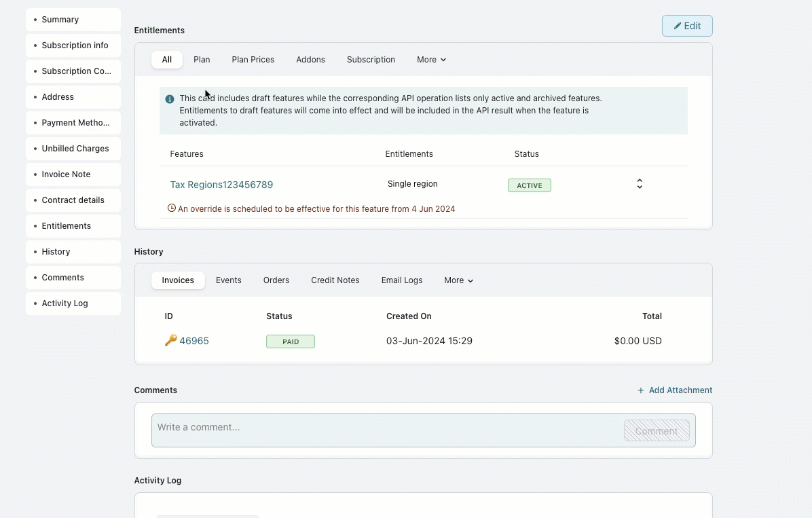Click the ID column header in invoices

pos(169,316)
